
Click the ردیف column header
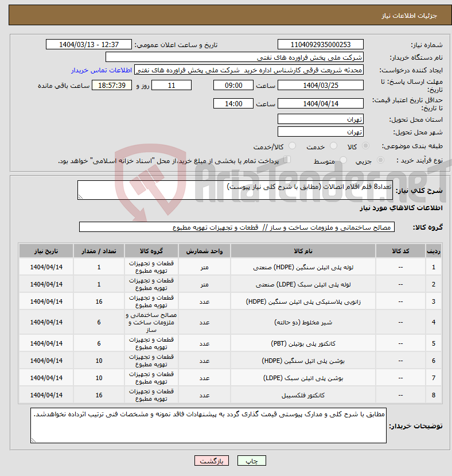click(x=434, y=251)
